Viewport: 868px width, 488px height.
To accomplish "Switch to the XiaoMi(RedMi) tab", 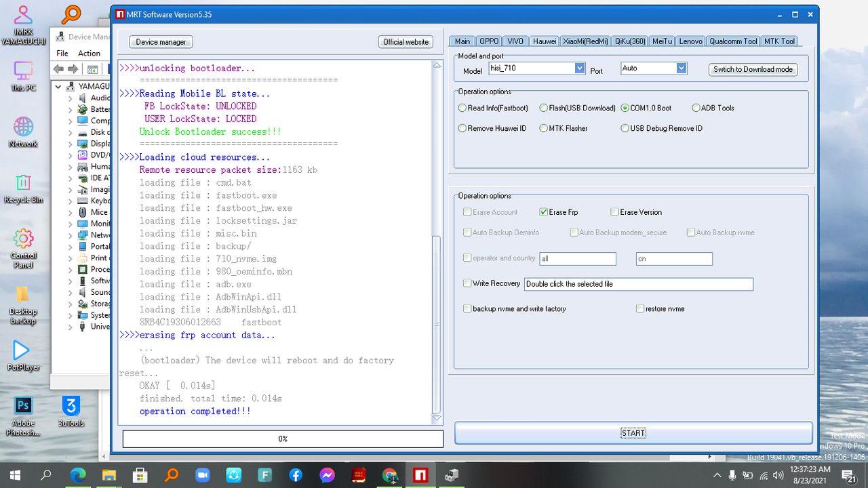I will pyautogui.click(x=585, y=41).
